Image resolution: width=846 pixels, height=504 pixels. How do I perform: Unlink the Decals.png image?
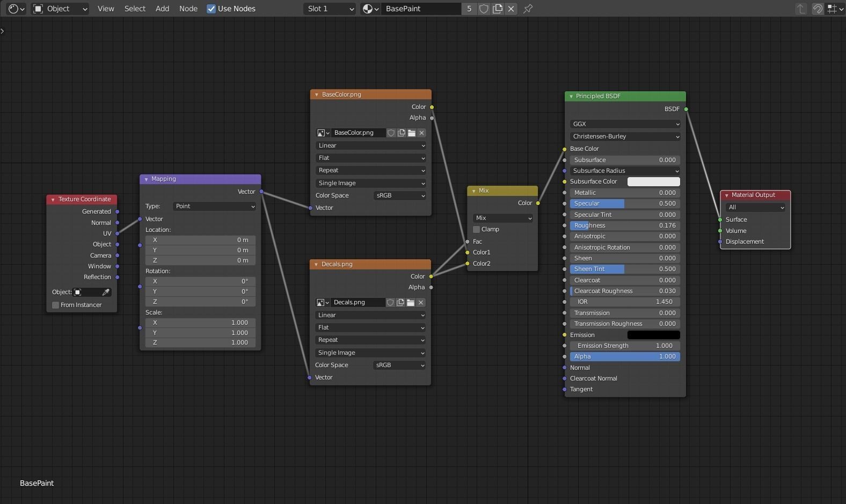[x=421, y=302]
